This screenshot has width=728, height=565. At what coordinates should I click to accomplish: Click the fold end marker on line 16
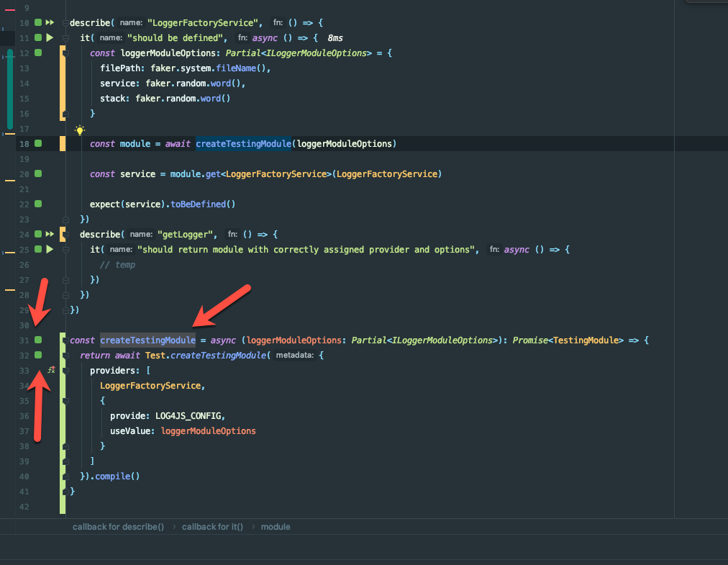tap(65, 114)
